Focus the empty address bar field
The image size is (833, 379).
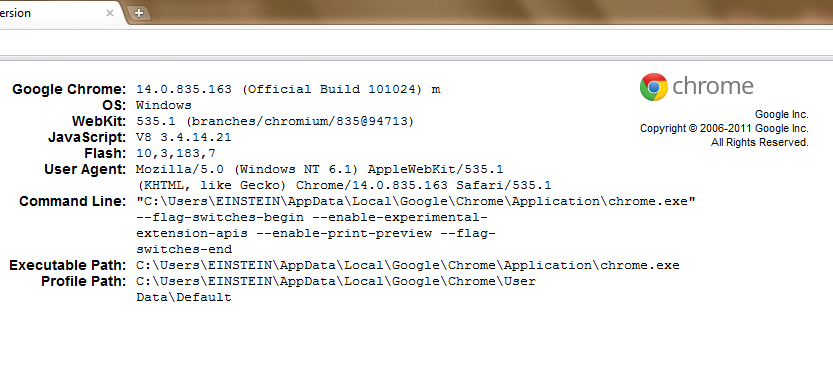[416, 42]
